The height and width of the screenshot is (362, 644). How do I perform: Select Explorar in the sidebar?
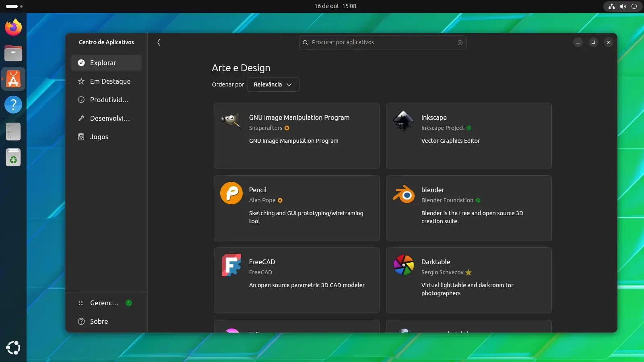pyautogui.click(x=106, y=63)
